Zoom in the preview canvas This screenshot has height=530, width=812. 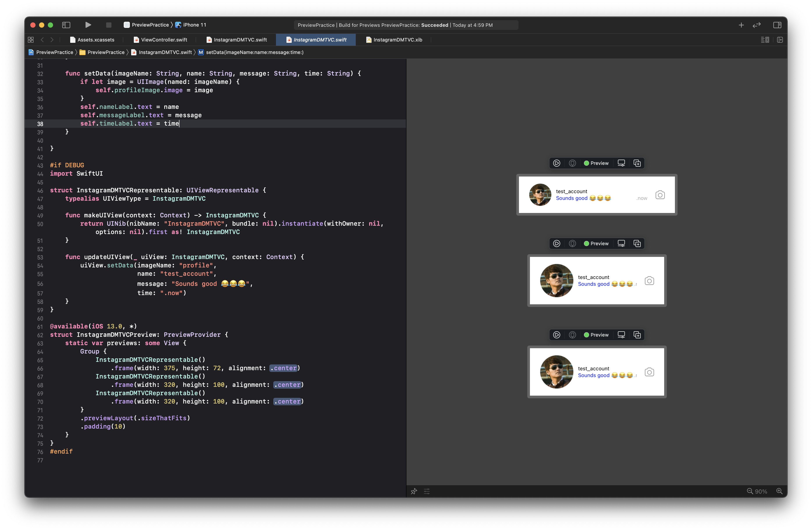779,491
